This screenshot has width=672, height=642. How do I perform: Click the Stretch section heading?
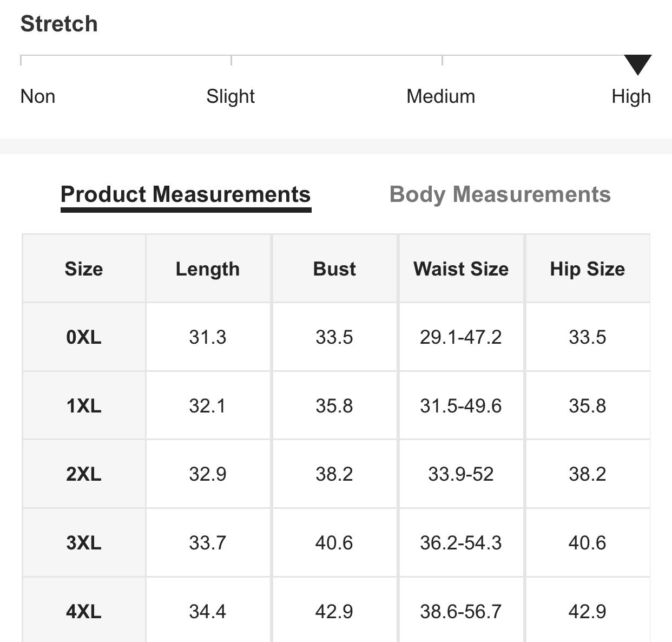(59, 24)
